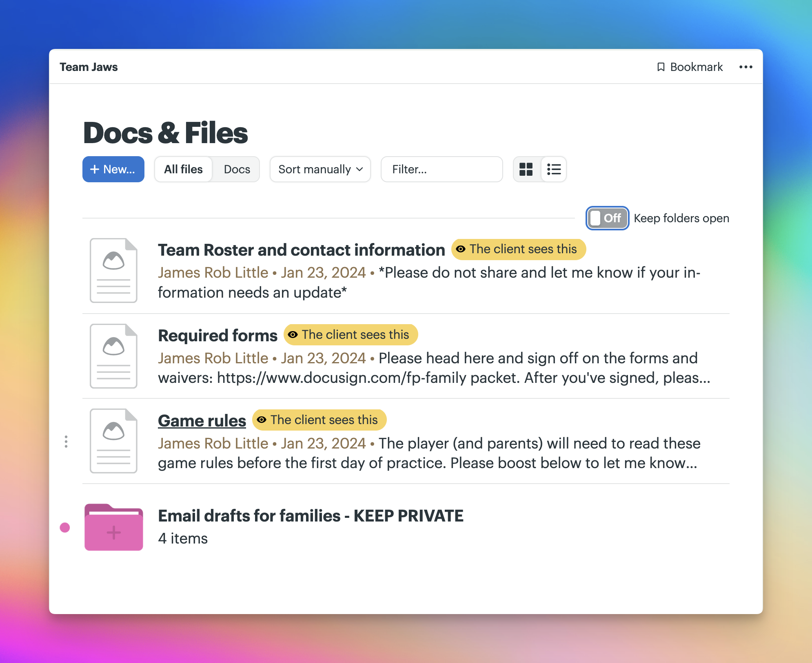Switch to grid view icon
The height and width of the screenshot is (663, 812).
(526, 169)
